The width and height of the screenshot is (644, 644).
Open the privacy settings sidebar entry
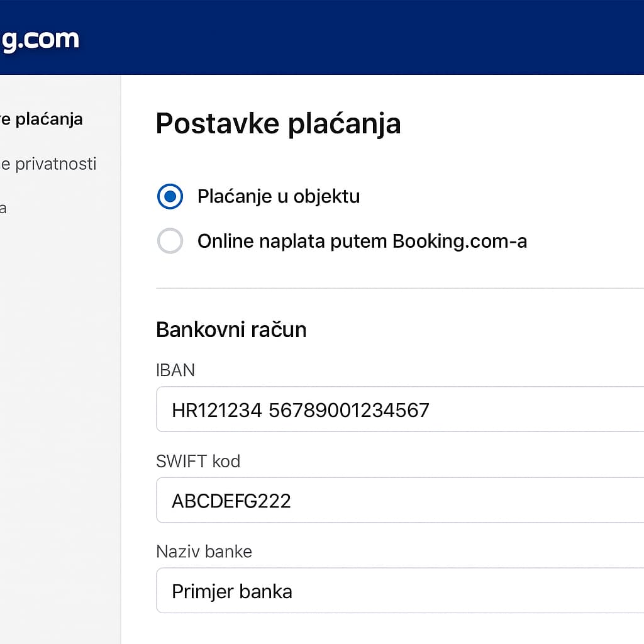coord(48,164)
